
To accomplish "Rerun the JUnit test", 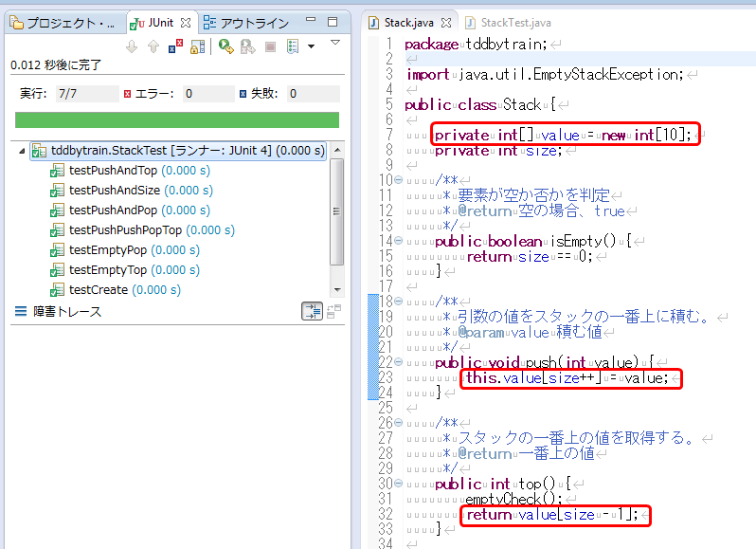I will (226, 46).
